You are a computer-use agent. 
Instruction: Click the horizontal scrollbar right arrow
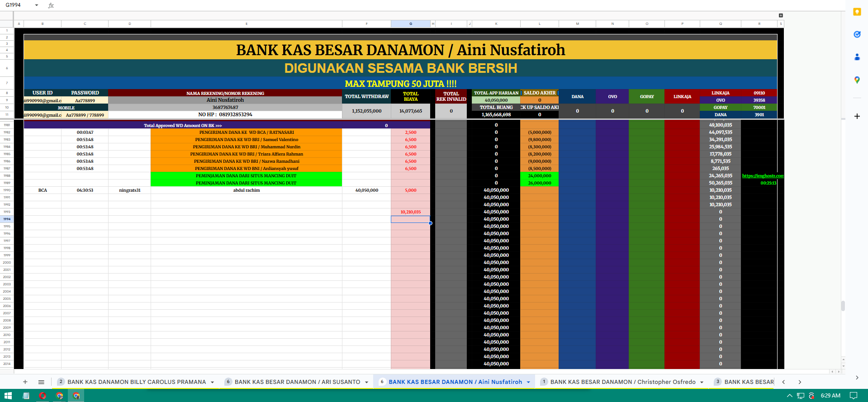click(838, 372)
